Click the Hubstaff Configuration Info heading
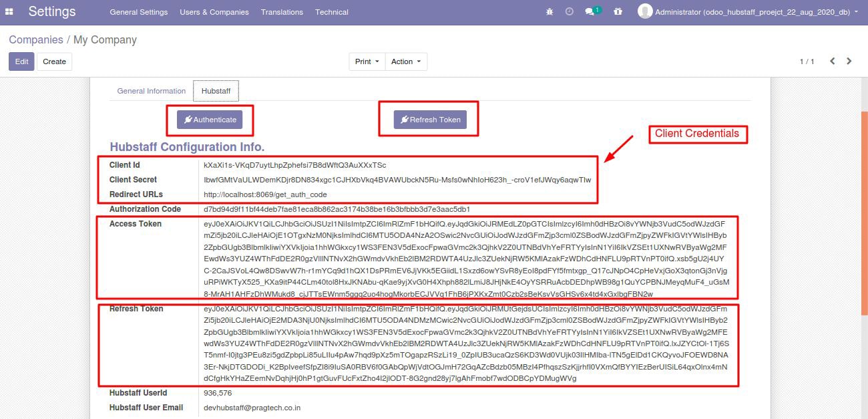The height and width of the screenshot is (419, 868). [x=187, y=147]
